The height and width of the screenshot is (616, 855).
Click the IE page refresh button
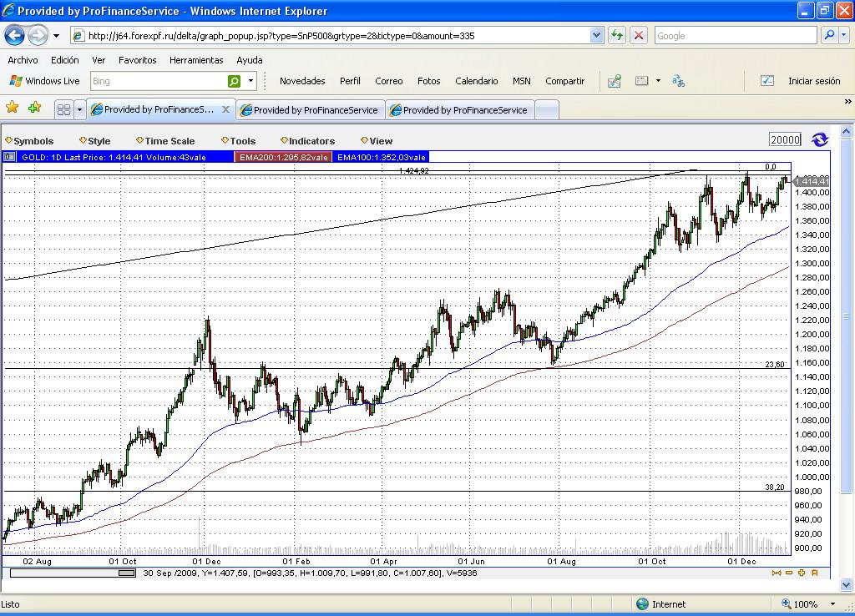click(617, 35)
